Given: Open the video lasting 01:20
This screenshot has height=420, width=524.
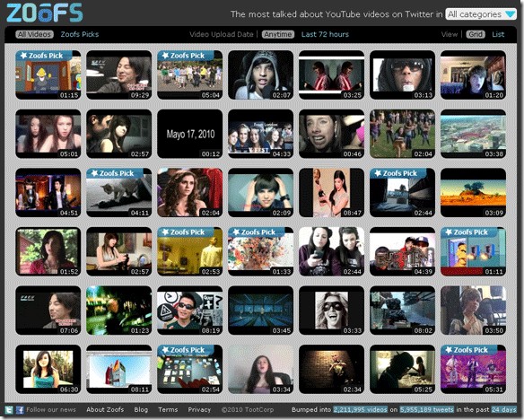Looking at the screenshot, I should pos(473,74).
